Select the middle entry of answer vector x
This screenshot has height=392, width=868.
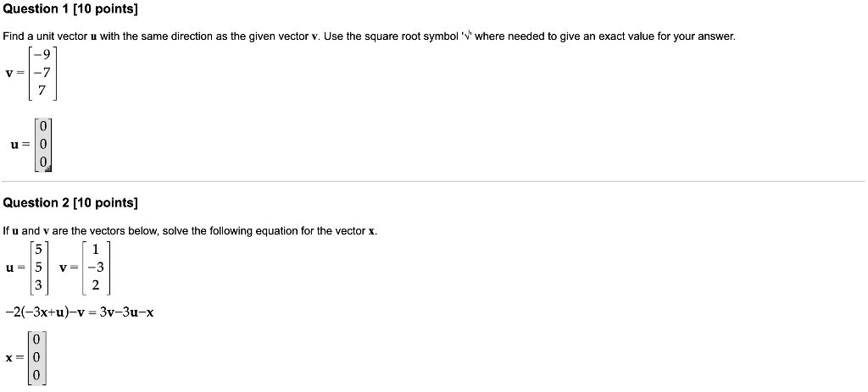[x=37, y=356]
